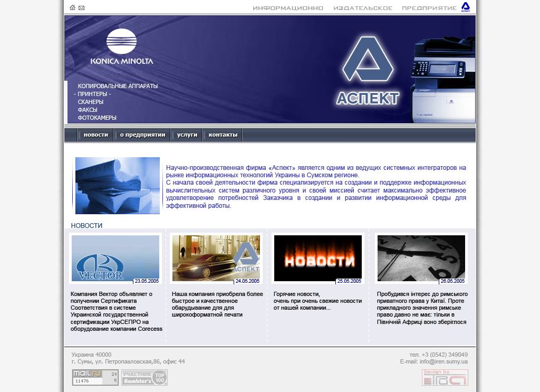
Task: Select СКАНЕРЫ in banner list
Action: 91,102
